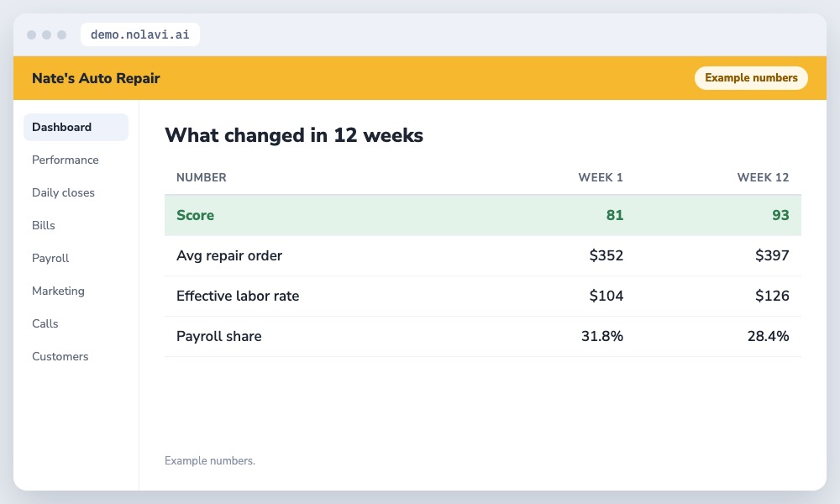
Task: Click the first gray window control dot
Action: pyautogui.click(x=32, y=34)
